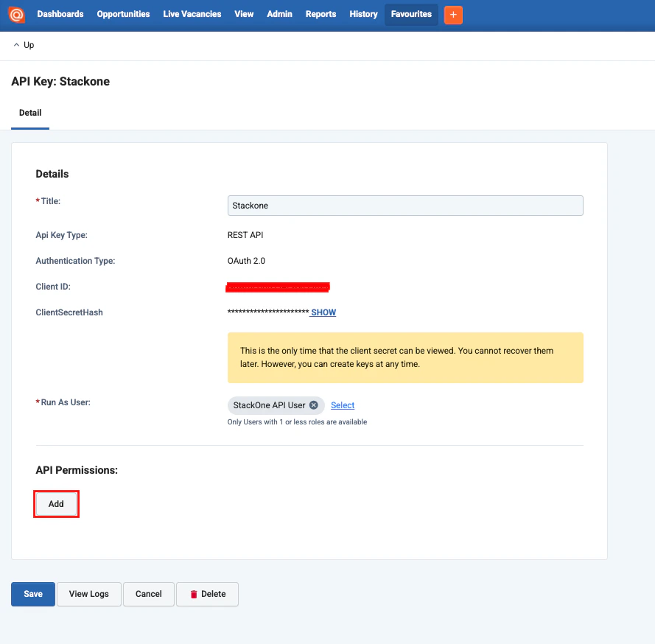Screen dimensions: 655x644
Task: Open the Dashboards menu
Action: (x=60, y=14)
